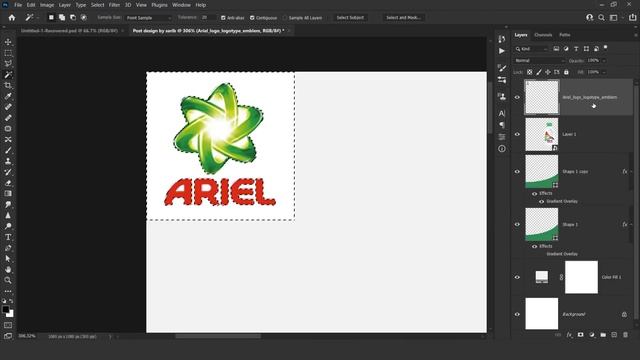This screenshot has height=360, width=640.
Task: Select the Hand tool
Action: [8, 269]
